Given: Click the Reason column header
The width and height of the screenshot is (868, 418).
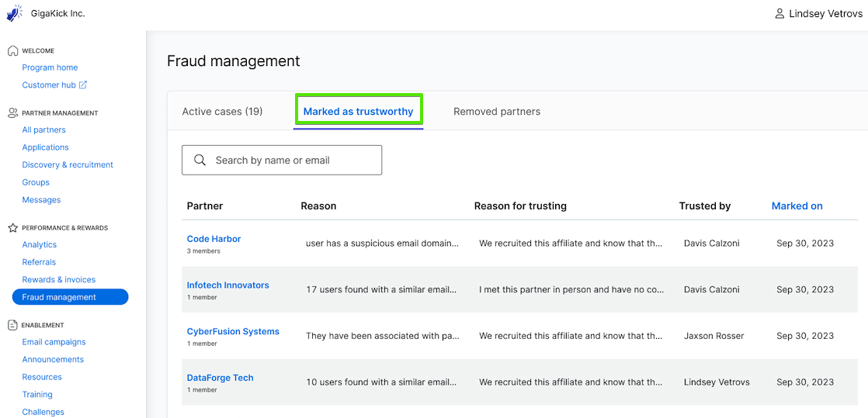Looking at the screenshot, I should coord(318,206).
